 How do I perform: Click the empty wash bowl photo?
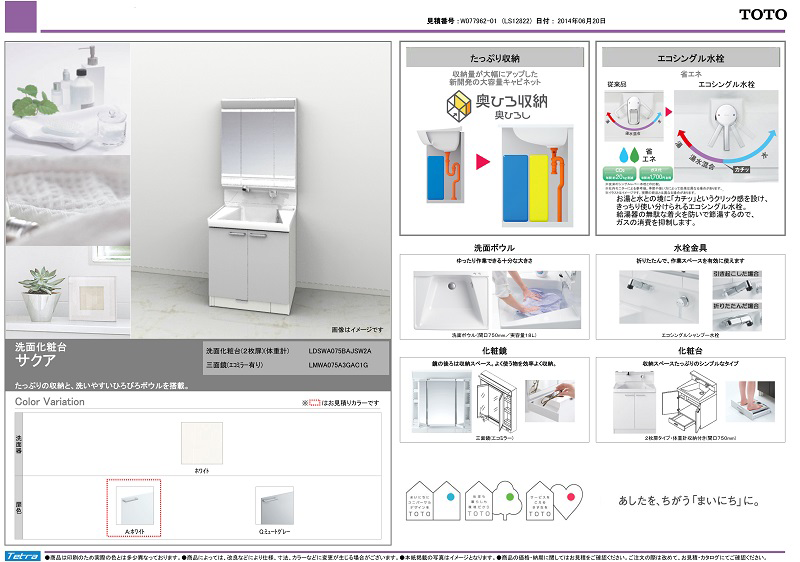(451, 300)
